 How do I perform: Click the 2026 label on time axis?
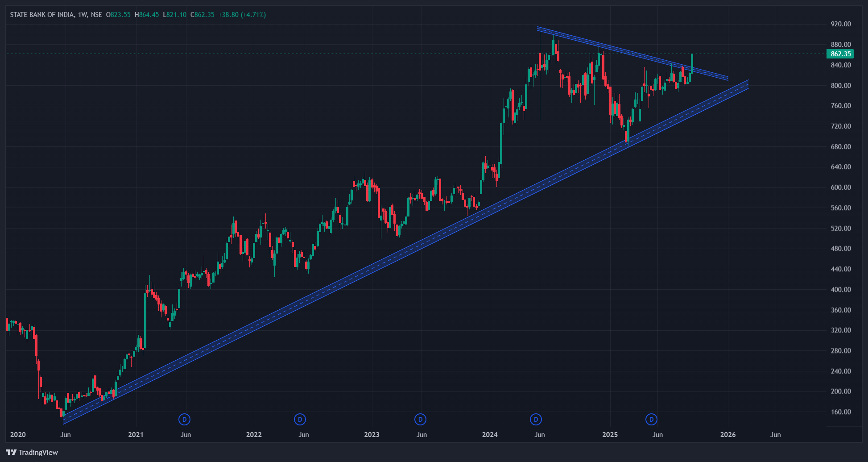click(x=728, y=434)
